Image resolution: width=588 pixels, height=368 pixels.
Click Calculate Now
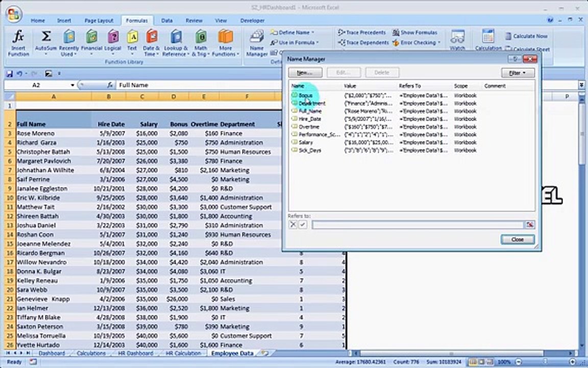coord(526,36)
